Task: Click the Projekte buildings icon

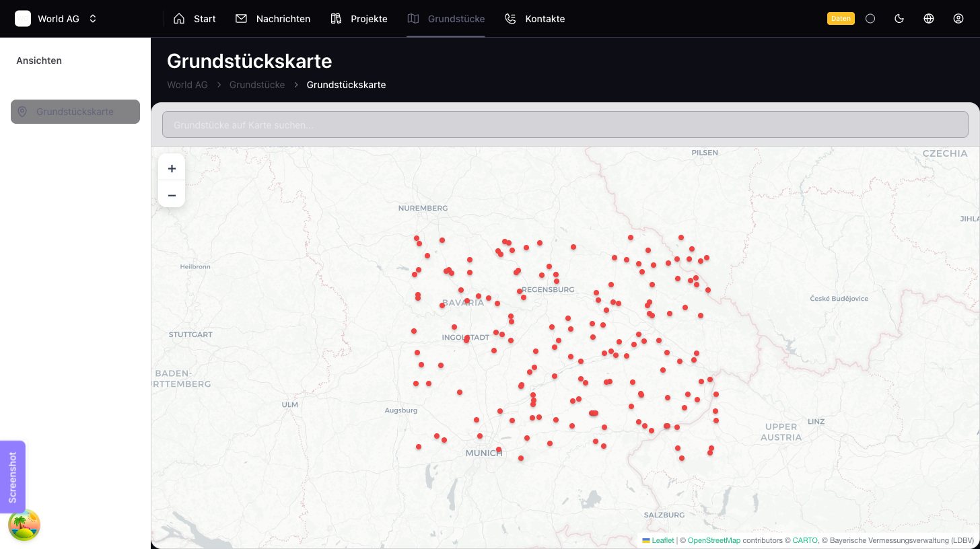Action: [335, 18]
